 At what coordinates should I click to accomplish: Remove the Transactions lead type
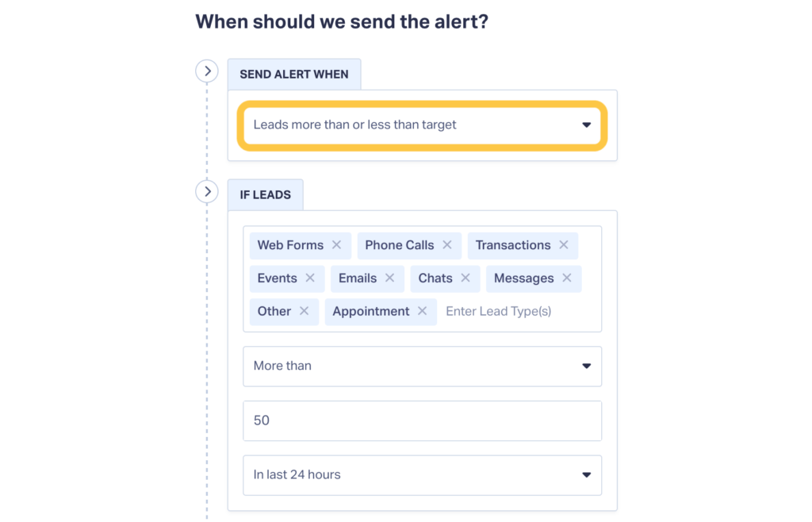565,246
